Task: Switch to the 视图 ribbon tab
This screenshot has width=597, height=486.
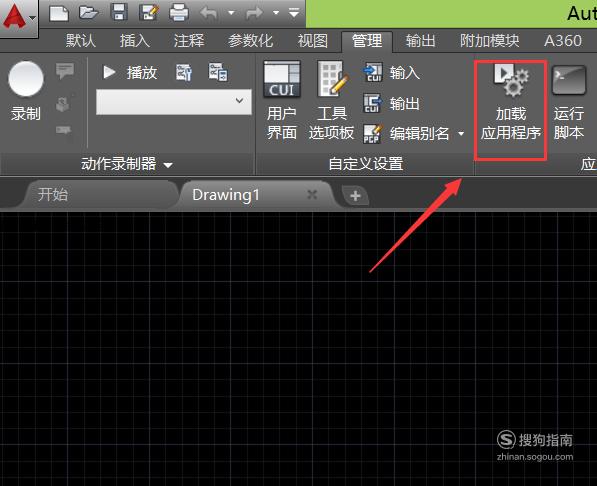Action: point(313,41)
